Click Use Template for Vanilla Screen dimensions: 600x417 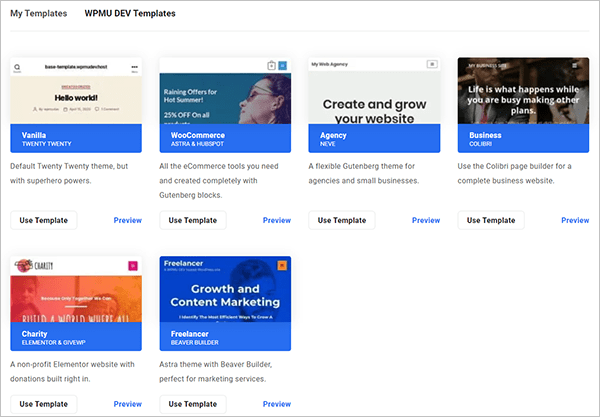(x=44, y=220)
